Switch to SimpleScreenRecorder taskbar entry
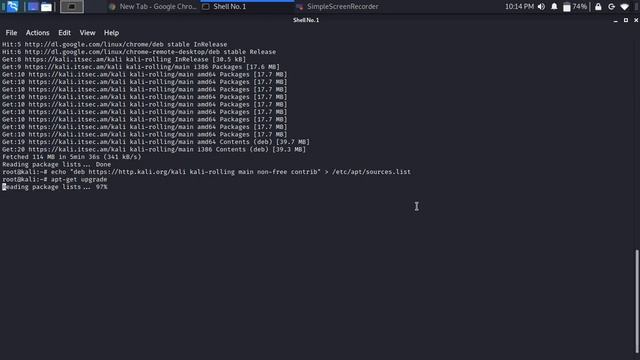Viewport: 640px width, 360px height. point(338,7)
